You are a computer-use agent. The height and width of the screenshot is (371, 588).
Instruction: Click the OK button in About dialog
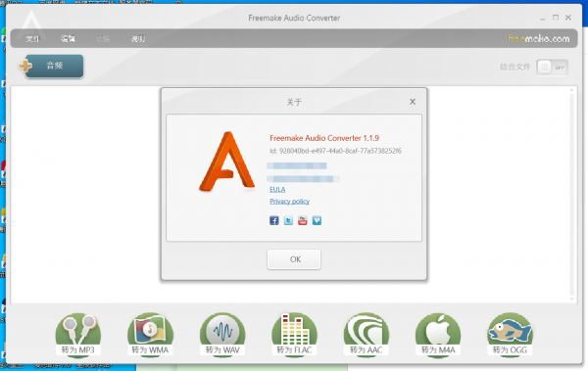(x=294, y=259)
